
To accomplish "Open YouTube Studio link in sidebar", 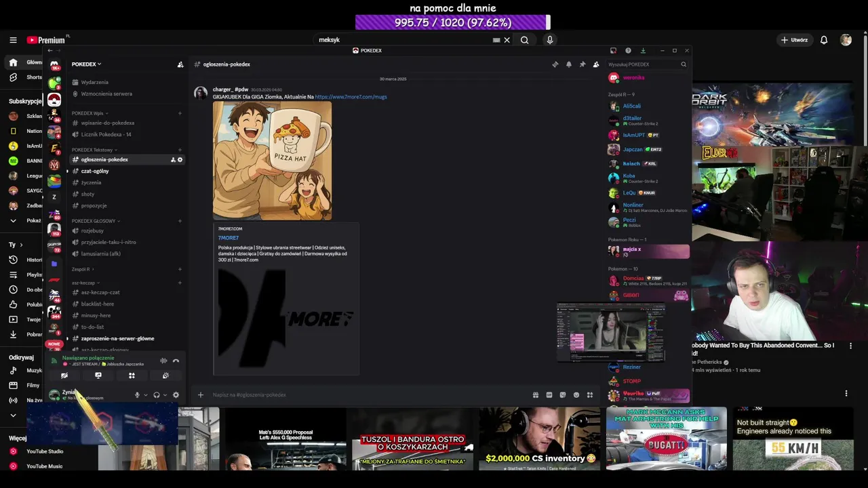I will point(37,451).
